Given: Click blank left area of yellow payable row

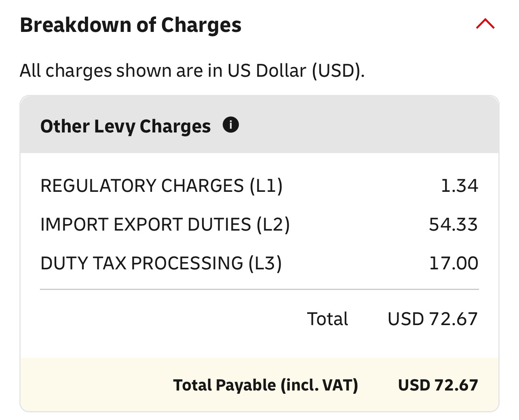Looking at the screenshot, I should (x=93, y=385).
